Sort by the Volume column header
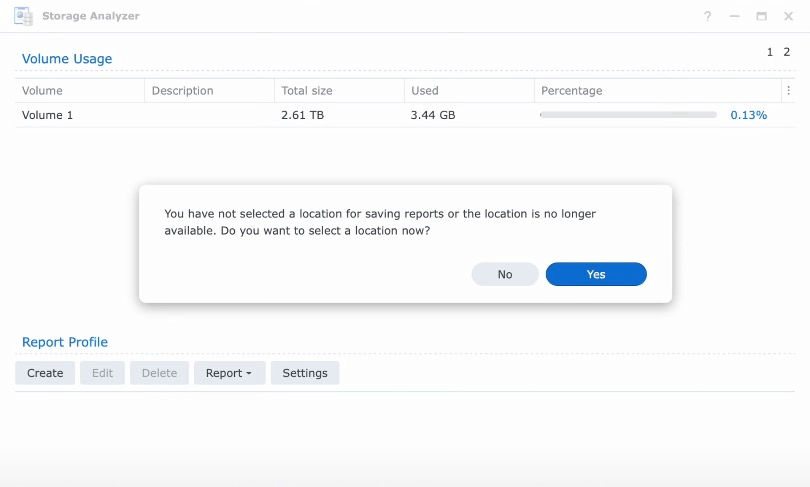This screenshot has width=810, height=487. 42,91
